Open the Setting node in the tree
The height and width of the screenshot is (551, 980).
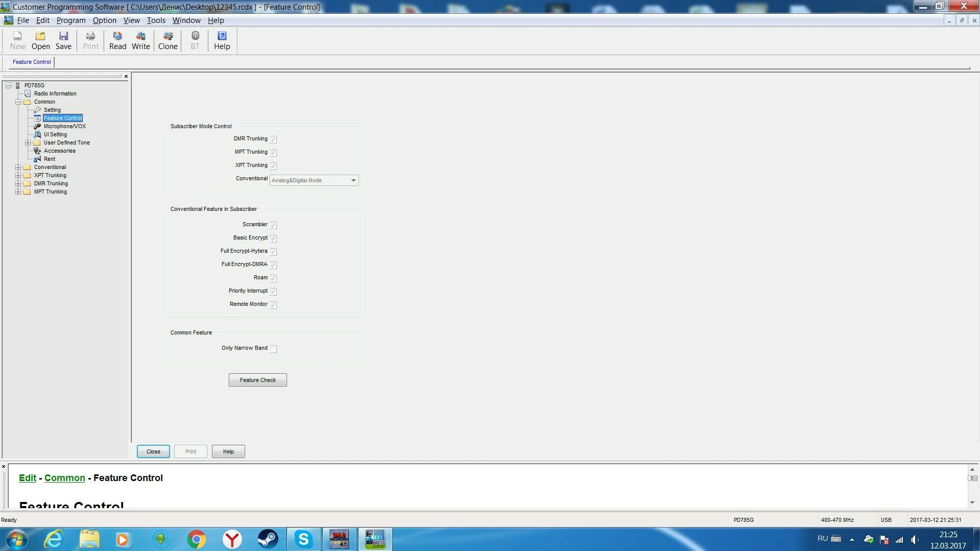click(52, 110)
